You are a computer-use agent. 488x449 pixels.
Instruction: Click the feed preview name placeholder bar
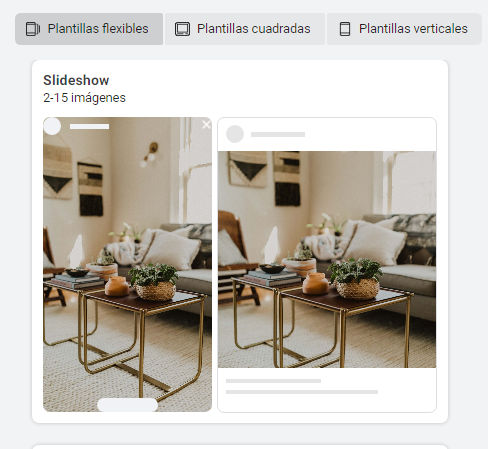[x=278, y=134]
